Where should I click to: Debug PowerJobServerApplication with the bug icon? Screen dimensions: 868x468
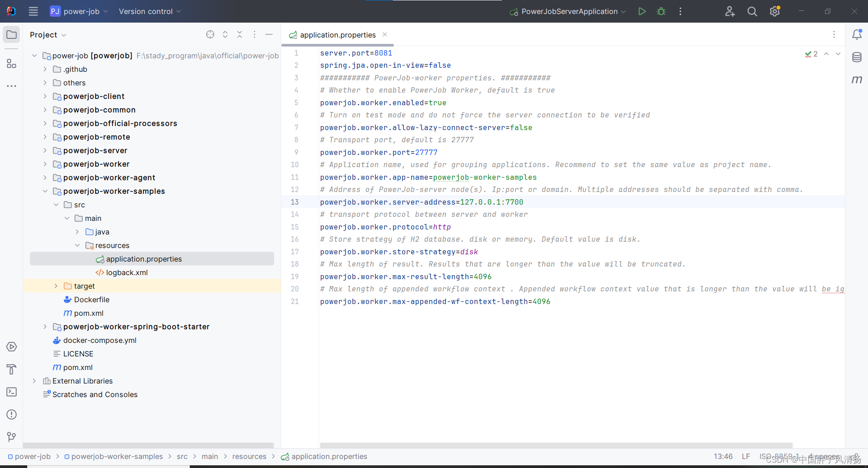pos(661,11)
